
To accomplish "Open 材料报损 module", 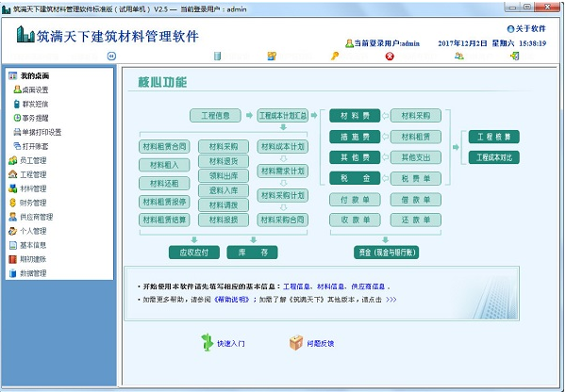I will [x=224, y=220].
